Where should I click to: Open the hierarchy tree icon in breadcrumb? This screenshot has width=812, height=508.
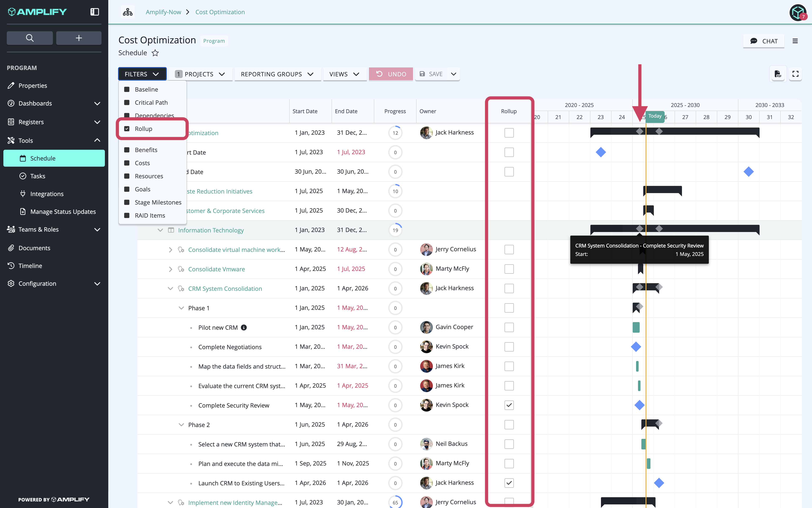click(x=128, y=12)
